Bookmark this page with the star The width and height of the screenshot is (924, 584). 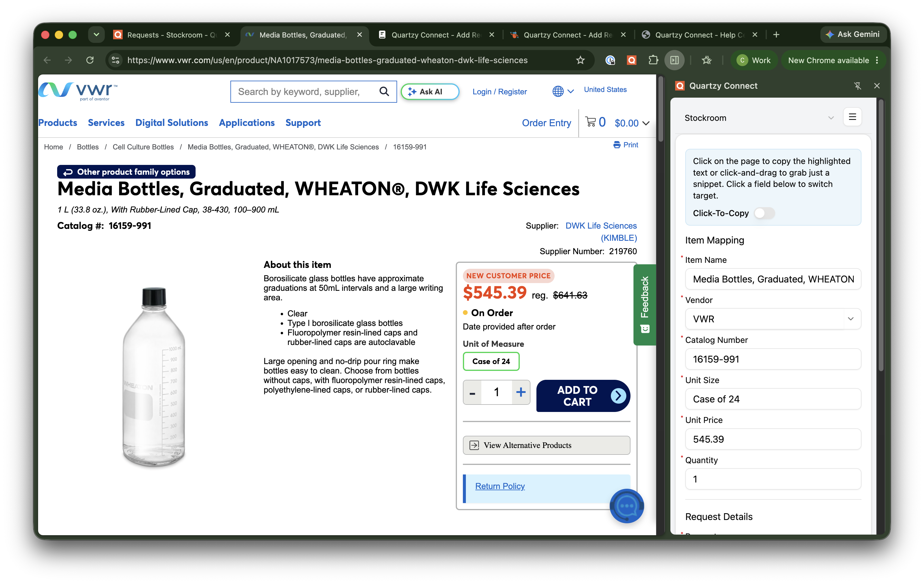tap(580, 60)
